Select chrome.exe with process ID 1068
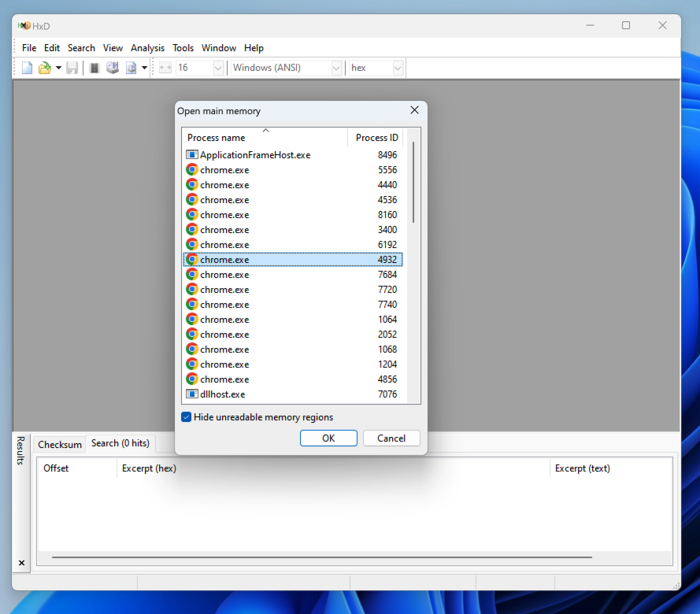The height and width of the screenshot is (614, 700). coord(293,350)
